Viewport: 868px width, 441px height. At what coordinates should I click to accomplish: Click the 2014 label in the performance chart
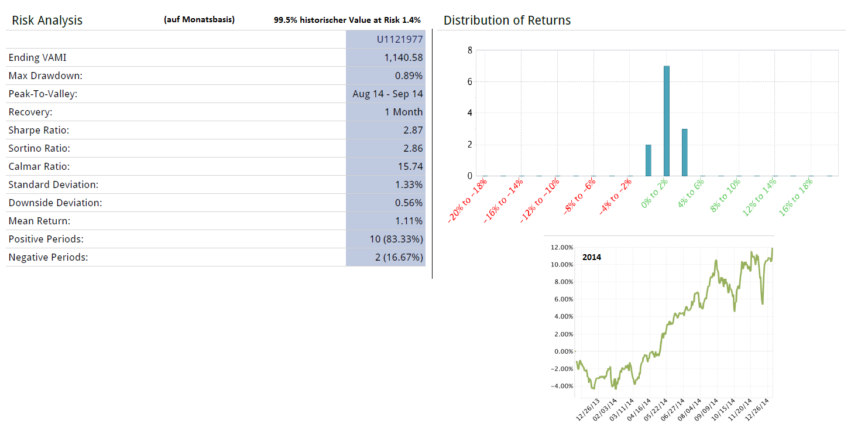point(591,257)
